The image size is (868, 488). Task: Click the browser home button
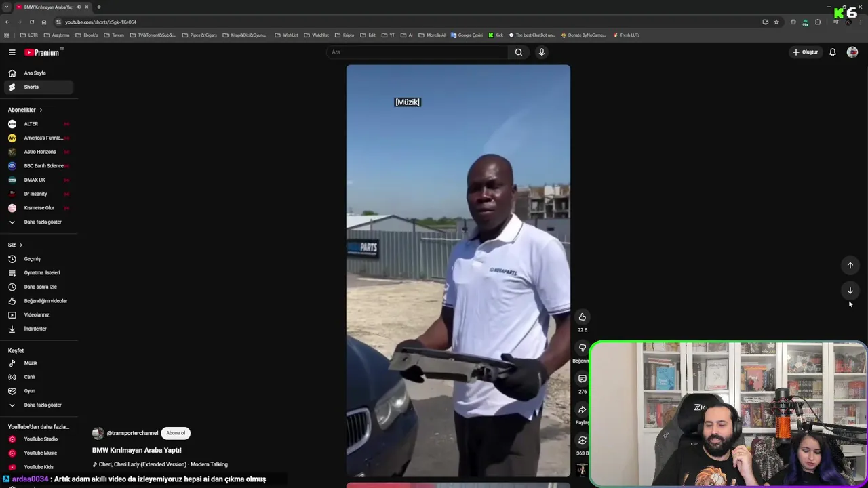tap(44, 22)
